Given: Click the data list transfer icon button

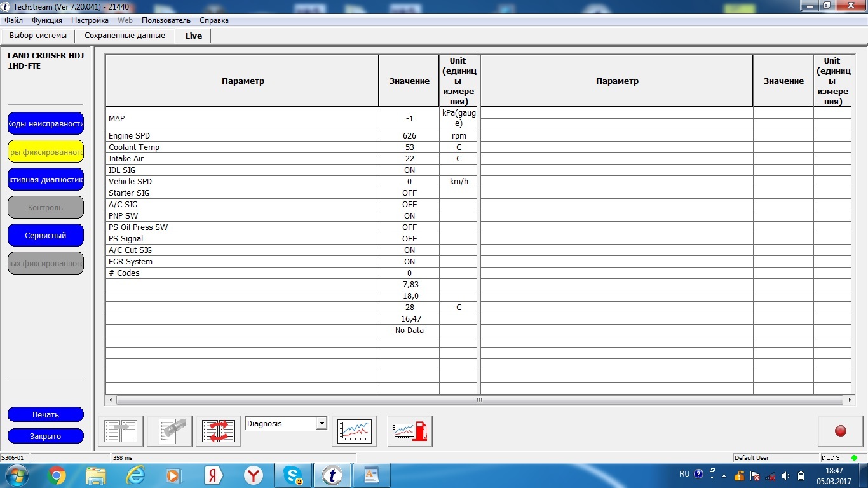Looking at the screenshot, I should [x=121, y=431].
